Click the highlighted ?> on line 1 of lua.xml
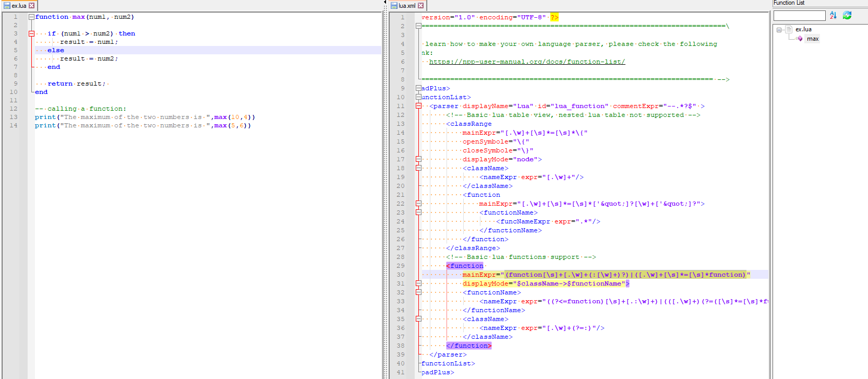 (554, 17)
